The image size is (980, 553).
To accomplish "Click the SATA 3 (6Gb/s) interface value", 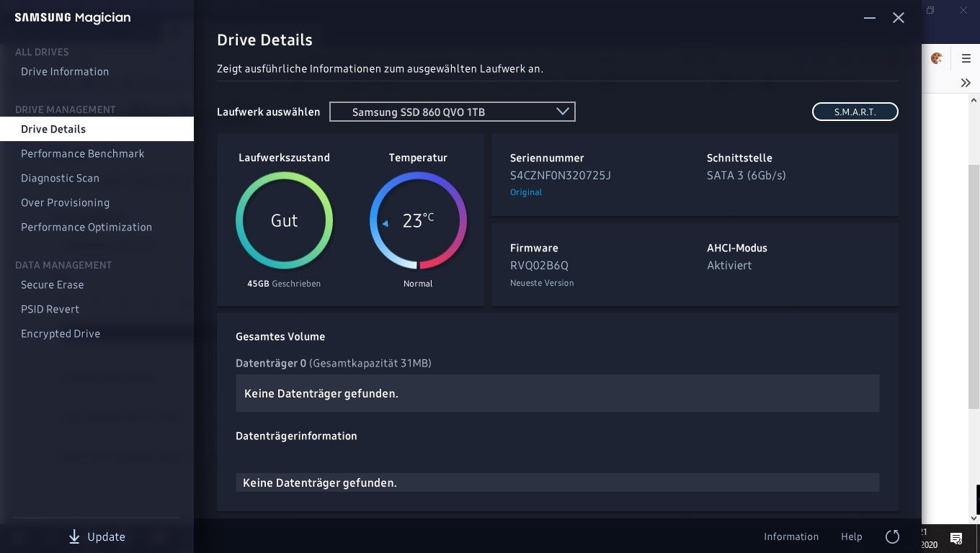I will click(747, 175).
